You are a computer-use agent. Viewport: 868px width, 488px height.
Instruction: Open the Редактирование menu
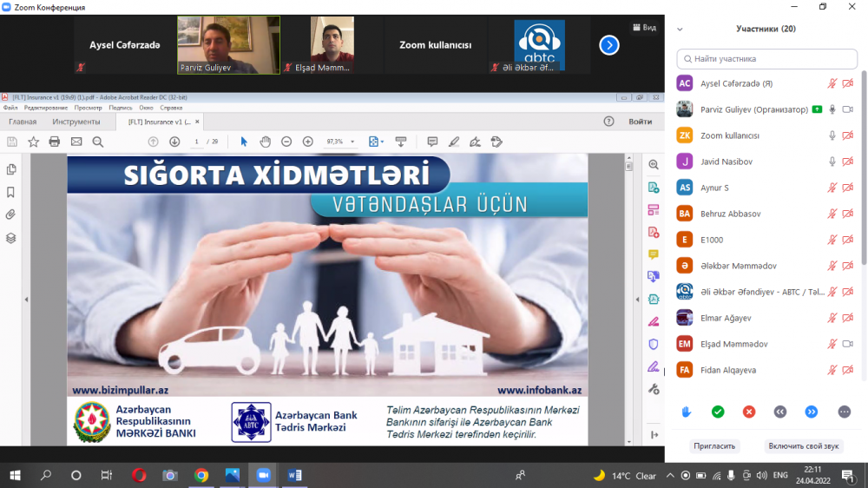[46, 108]
